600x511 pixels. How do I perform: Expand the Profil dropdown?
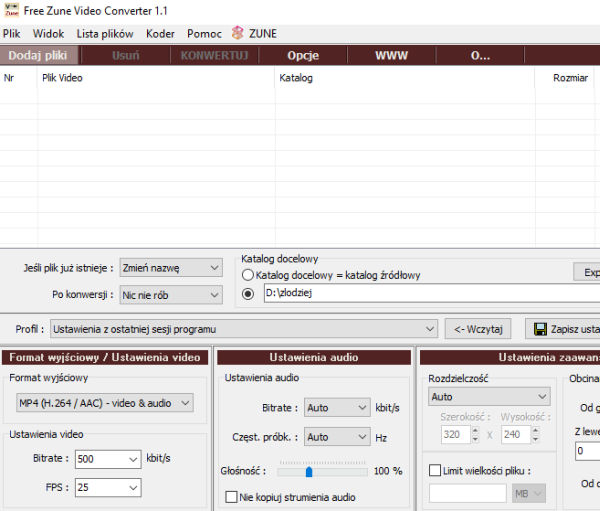click(244, 329)
